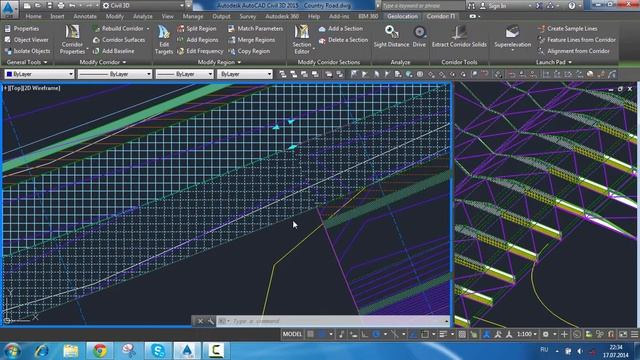Open the Object Viewer tool
Viewport: 640px width, 360px height.
[x=27, y=40]
